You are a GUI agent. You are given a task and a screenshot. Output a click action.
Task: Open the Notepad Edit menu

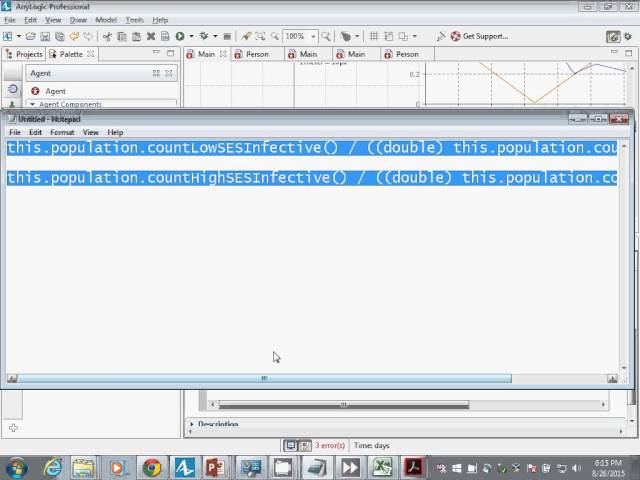(35, 132)
